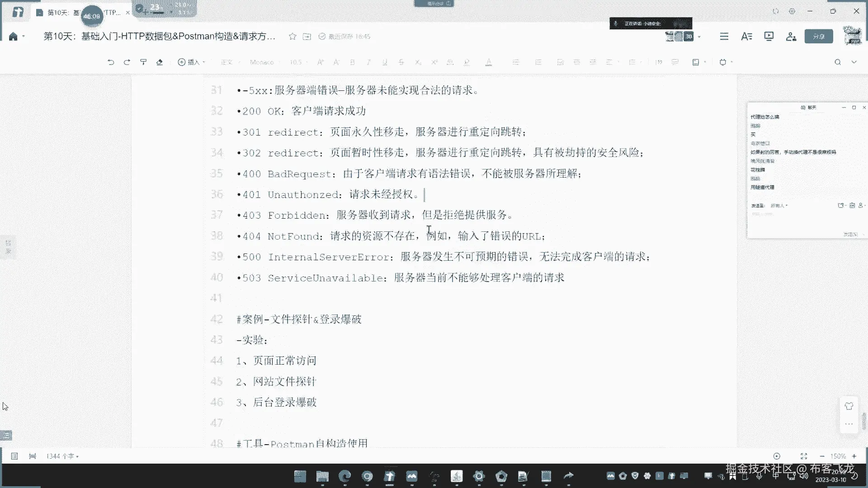Click the presentation mode icon
This screenshot has height=488, width=868.
click(769, 37)
